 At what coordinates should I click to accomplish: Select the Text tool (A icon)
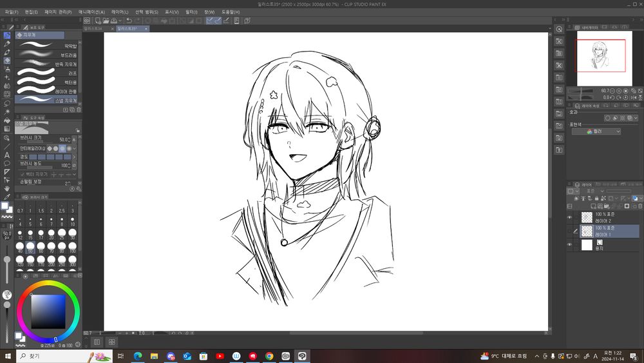7,155
